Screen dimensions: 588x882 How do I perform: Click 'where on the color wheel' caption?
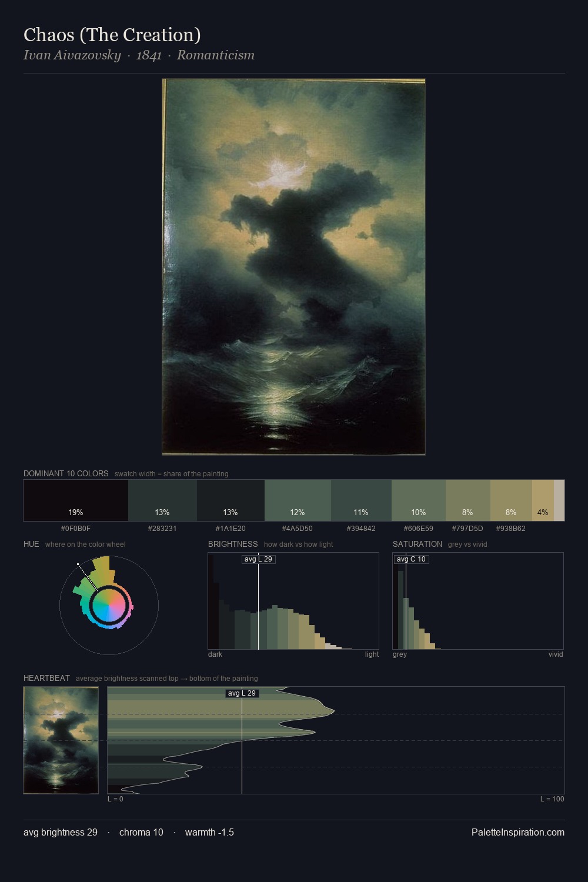coord(85,544)
